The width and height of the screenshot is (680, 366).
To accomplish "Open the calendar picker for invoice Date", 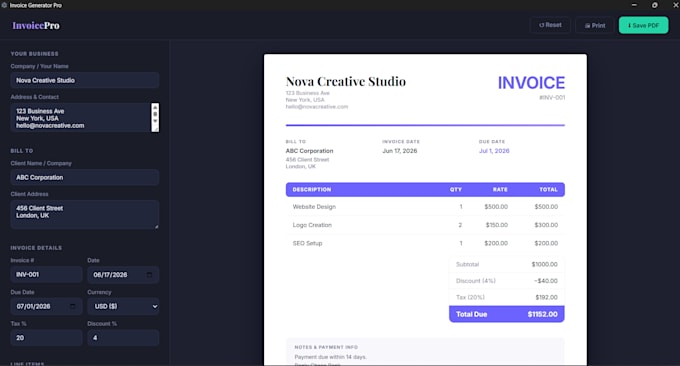I will point(149,275).
